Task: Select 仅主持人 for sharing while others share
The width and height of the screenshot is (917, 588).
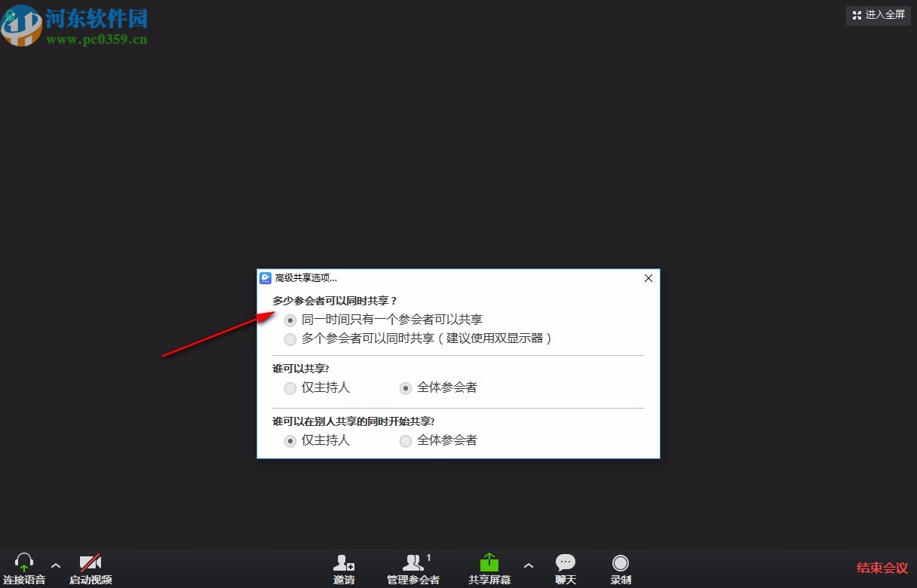Action: 290,440
